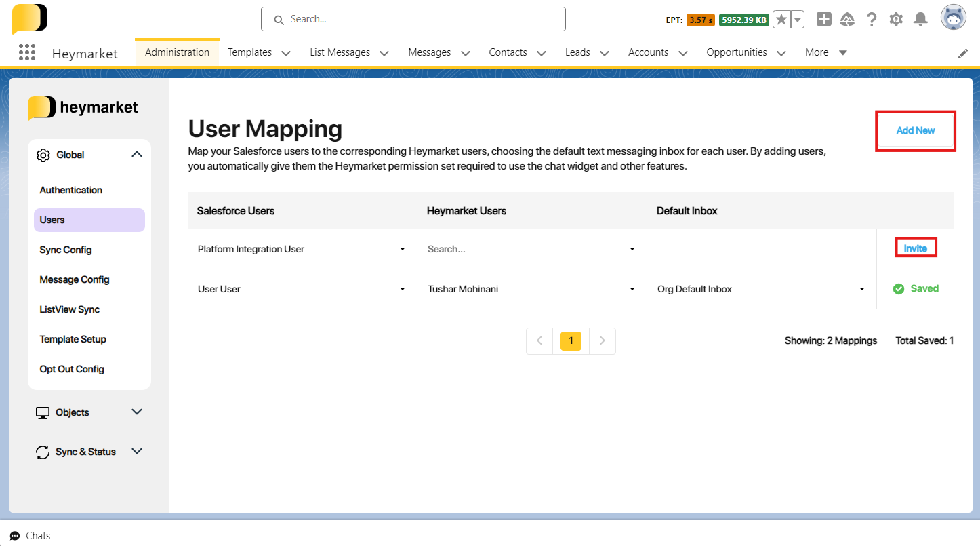Expand the Accounts tab chevron
Screen dimensions: 980x546
(683, 53)
